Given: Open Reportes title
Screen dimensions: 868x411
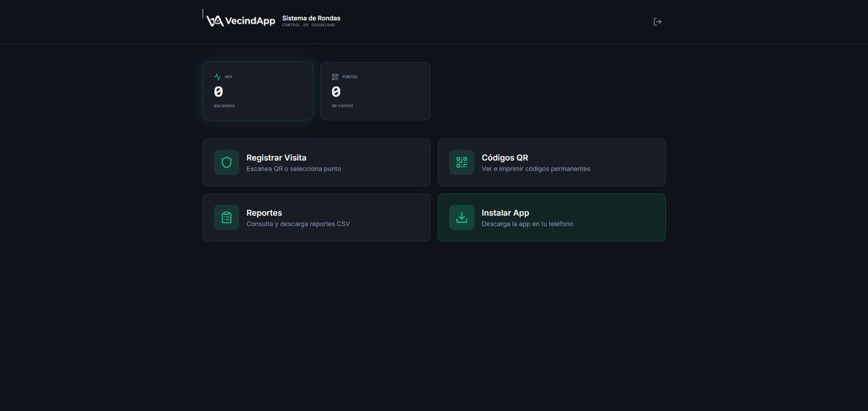Looking at the screenshot, I should coord(264,213).
